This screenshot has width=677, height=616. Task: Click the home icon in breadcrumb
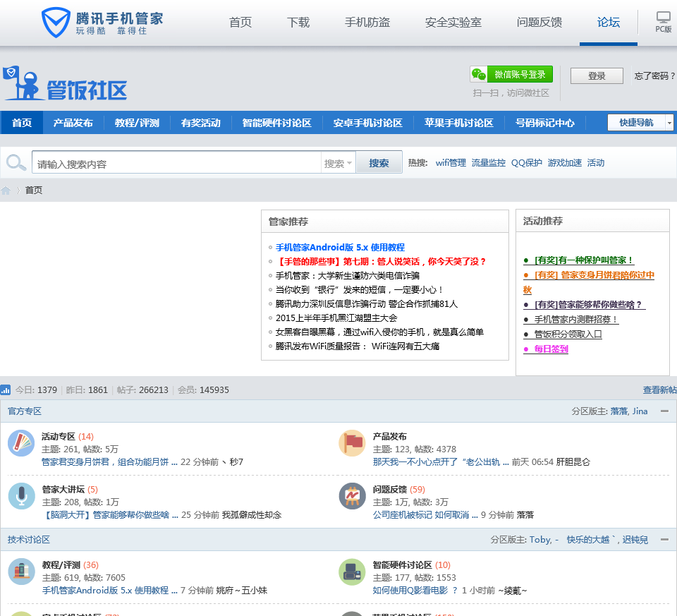6,191
